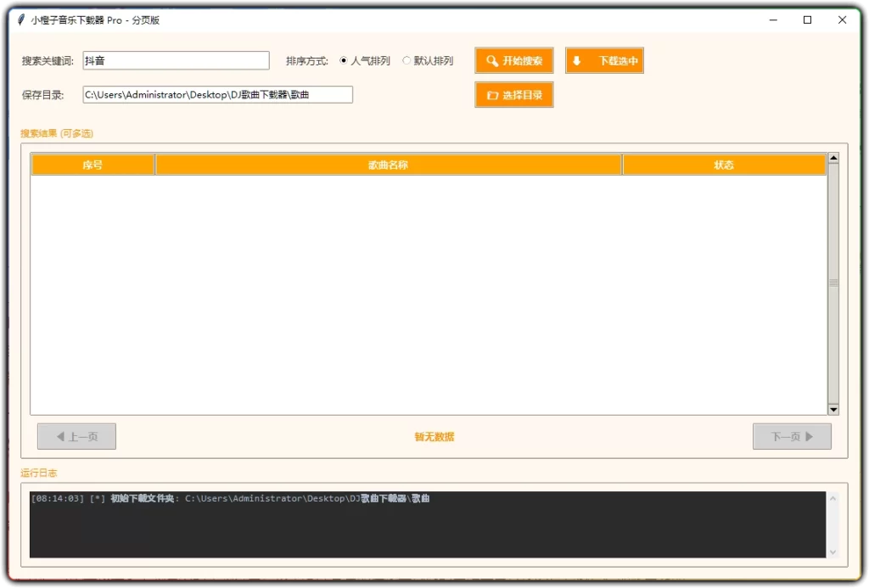Click the results list scroll-up arrow
Image resolution: width=869 pixels, height=588 pixels.
[833, 158]
